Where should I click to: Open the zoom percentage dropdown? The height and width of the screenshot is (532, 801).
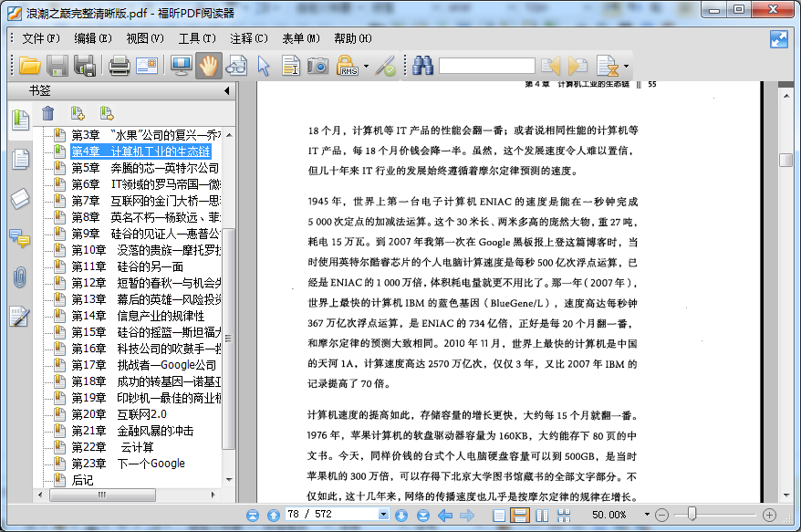tap(647, 514)
